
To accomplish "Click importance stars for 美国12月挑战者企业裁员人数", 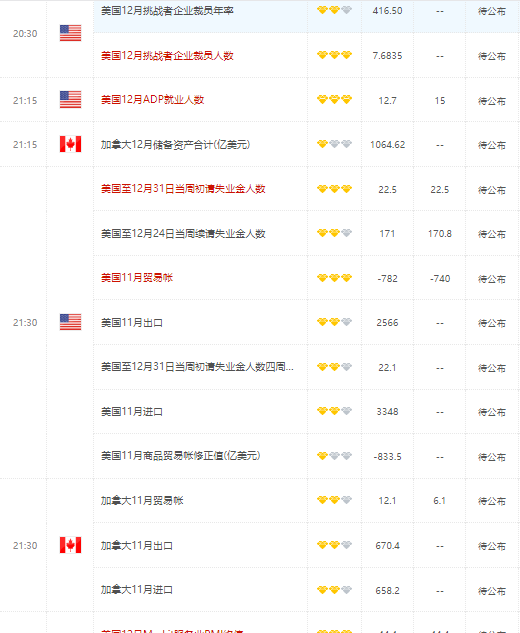I will tap(334, 55).
